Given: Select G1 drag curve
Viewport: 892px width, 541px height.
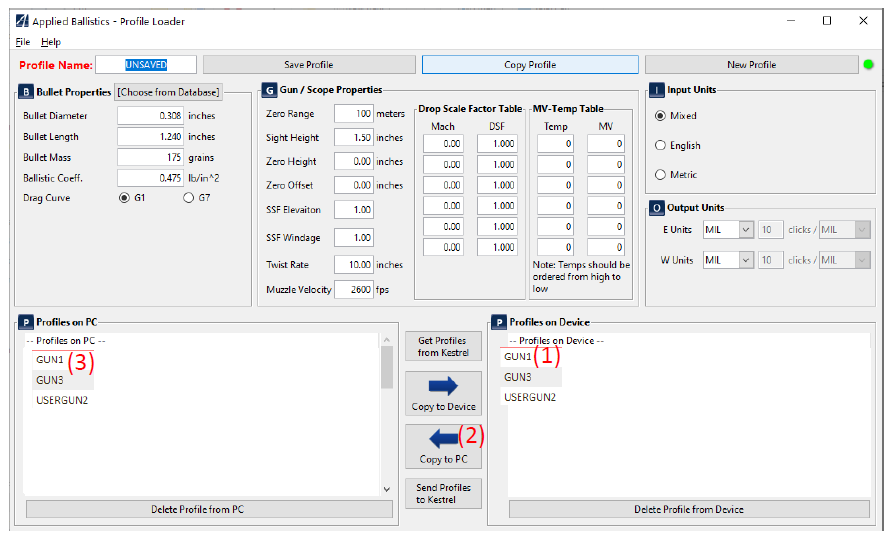Looking at the screenshot, I should [x=124, y=198].
